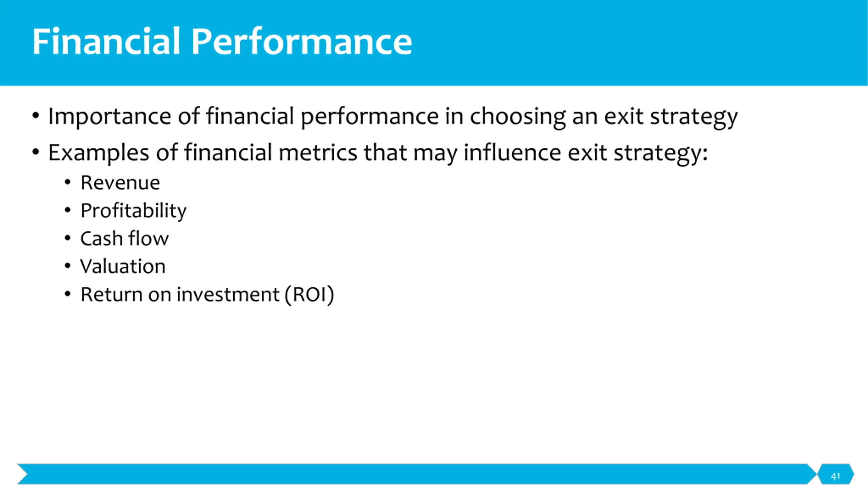Select the "Examples of financial metrics" bullet text

(x=378, y=153)
